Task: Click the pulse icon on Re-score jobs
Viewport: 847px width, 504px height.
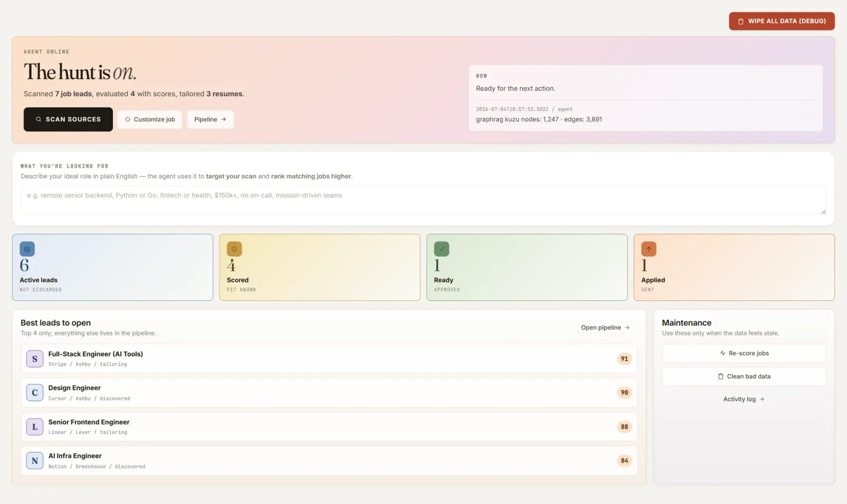Action: (x=723, y=353)
